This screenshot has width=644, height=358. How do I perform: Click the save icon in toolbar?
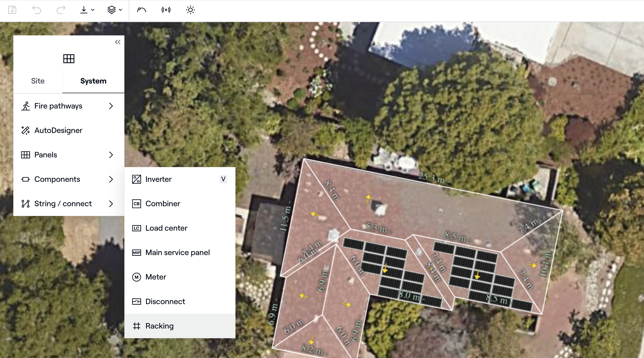(12, 10)
